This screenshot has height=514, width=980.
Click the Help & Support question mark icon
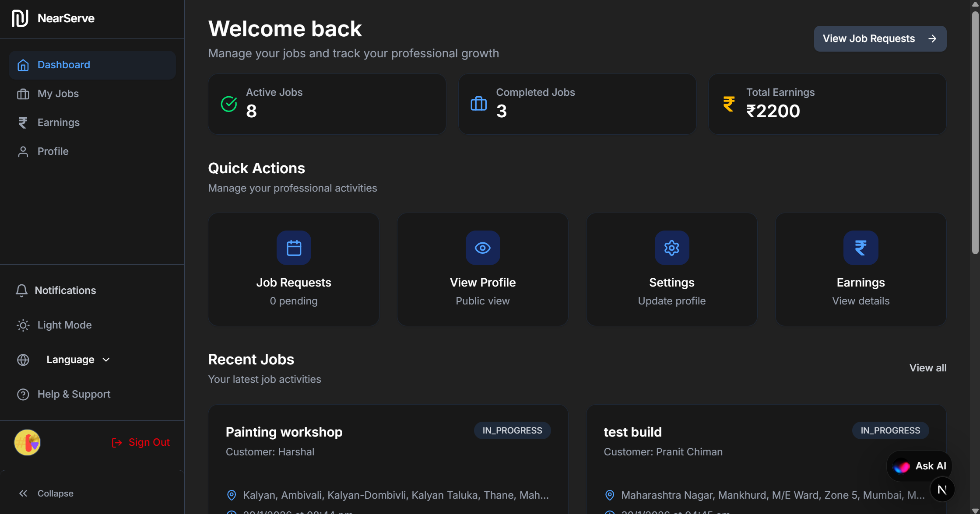(x=23, y=394)
